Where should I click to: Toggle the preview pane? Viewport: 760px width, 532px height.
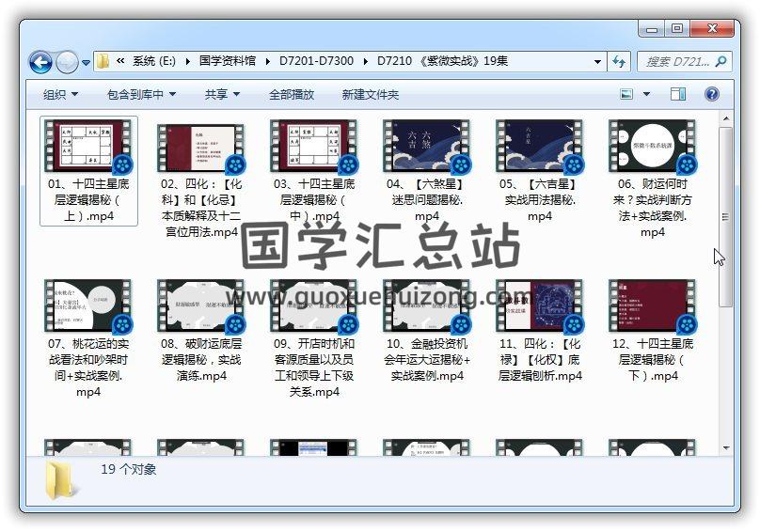point(678,94)
